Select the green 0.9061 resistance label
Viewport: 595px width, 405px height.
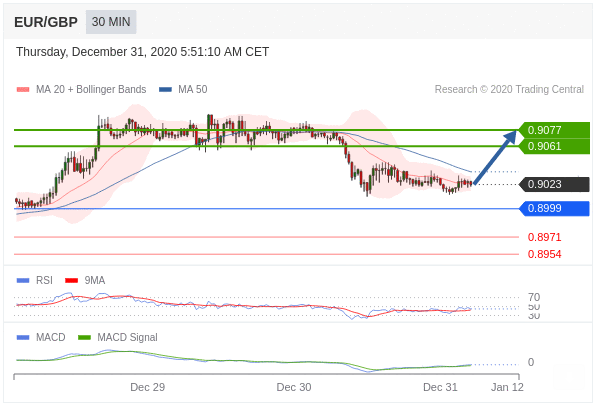tap(554, 146)
